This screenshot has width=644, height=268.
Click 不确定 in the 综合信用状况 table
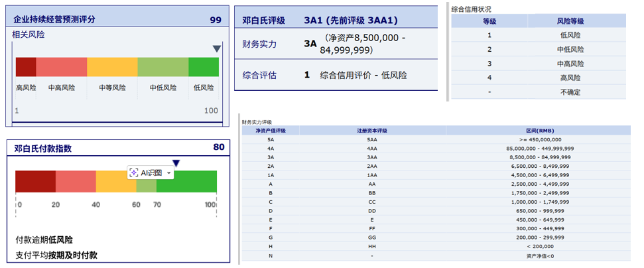tap(570, 92)
